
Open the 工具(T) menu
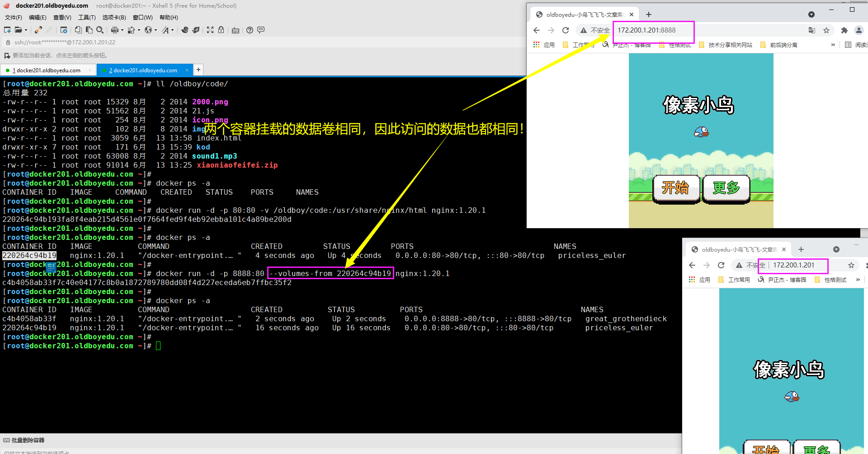[x=87, y=18]
